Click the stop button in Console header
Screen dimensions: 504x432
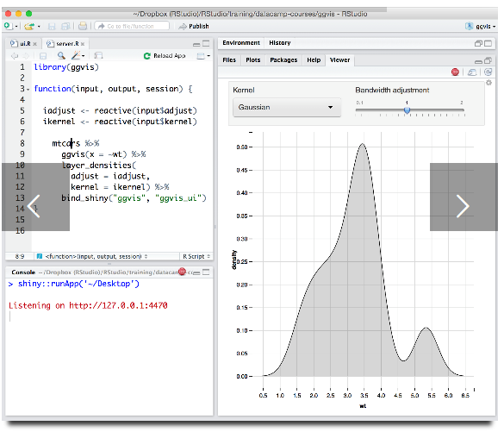(183, 272)
